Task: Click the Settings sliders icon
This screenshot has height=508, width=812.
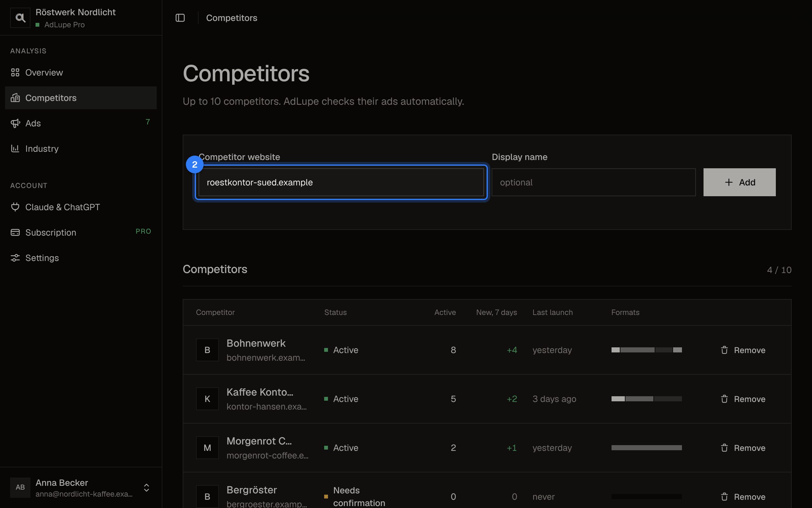Action: [x=15, y=258]
